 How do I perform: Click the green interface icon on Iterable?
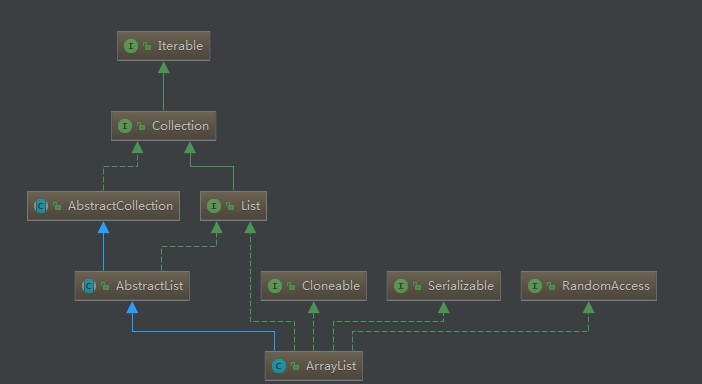tap(131, 46)
